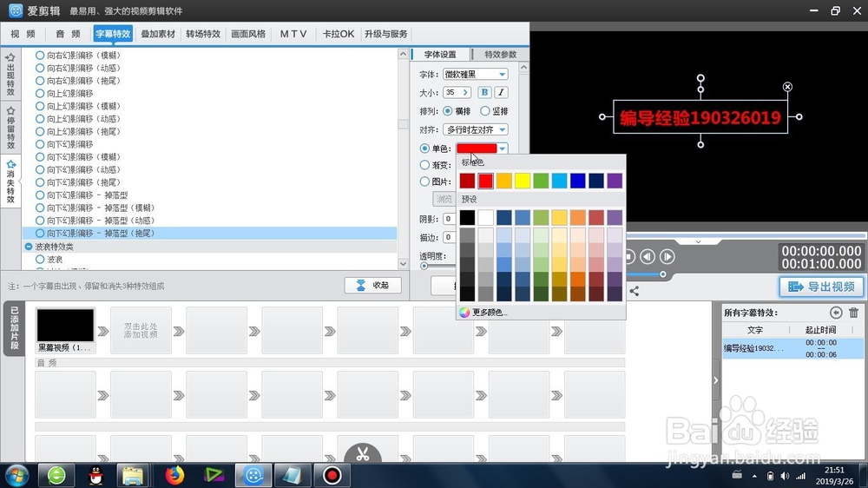Click the effects list scroll-up arrow
868x488 pixels.
click(403, 55)
